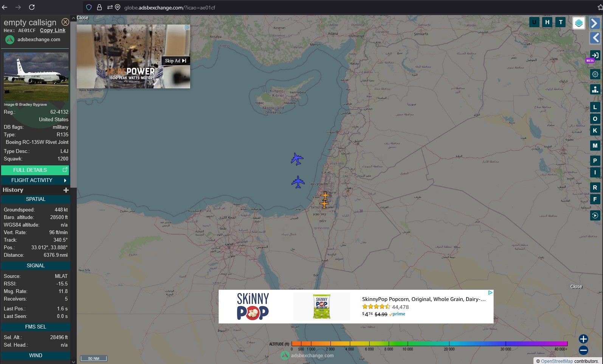Select the upper blue aircraft on map
Image resolution: width=603 pixels, height=364 pixels.
297,159
